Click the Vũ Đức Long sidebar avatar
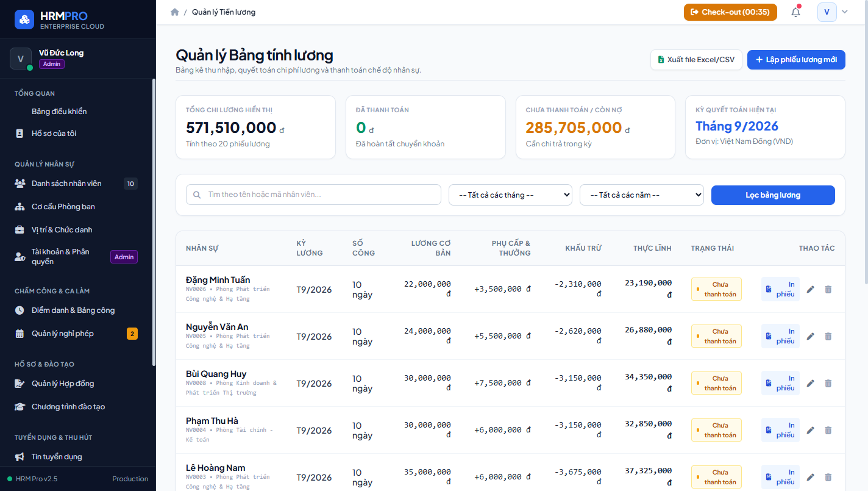This screenshot has height=491, width=868. pyautogui.click(x=21, y=59)
